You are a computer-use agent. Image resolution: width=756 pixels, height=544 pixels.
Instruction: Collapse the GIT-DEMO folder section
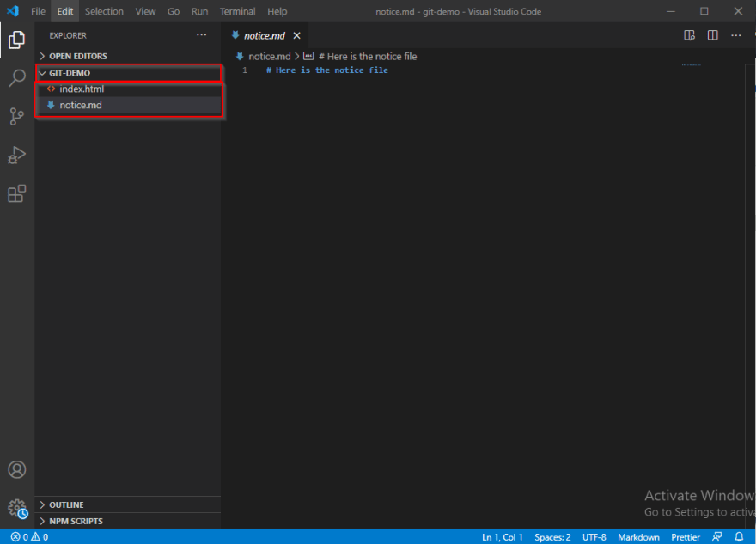pos(128,73)
